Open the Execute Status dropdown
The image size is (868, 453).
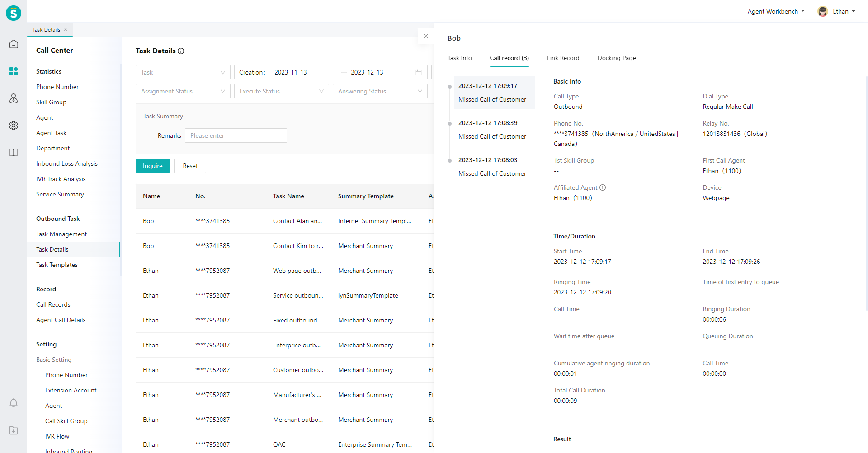[282, 91]
